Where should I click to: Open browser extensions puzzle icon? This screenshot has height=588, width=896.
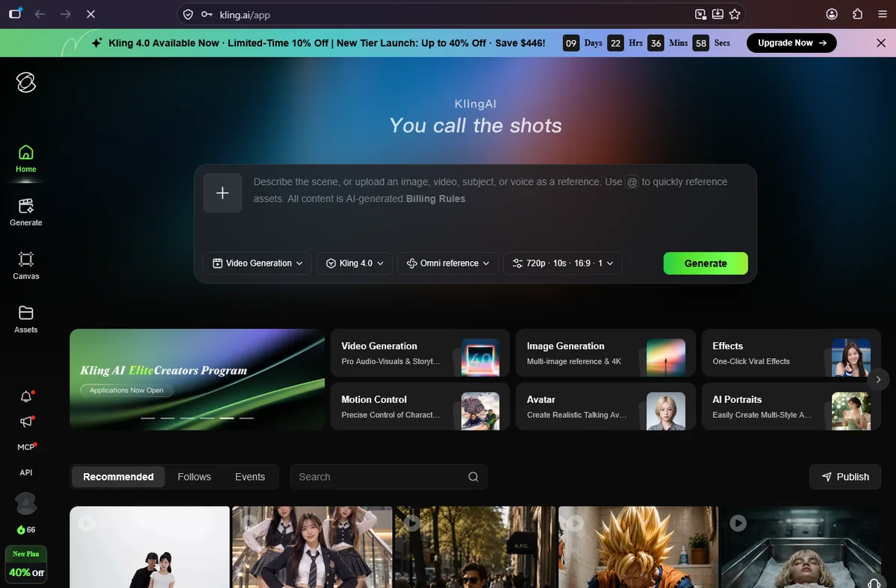point(857,14)
